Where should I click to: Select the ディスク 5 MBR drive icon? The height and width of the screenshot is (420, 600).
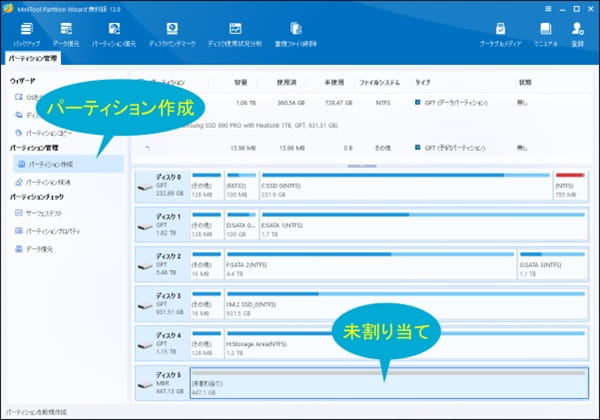point(145,384)
